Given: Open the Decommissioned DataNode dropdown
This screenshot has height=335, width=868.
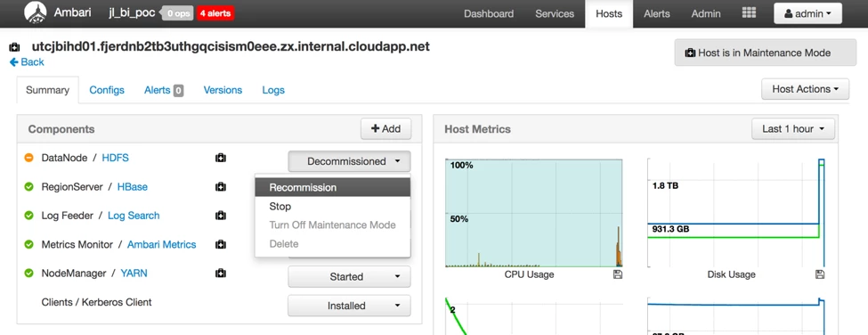Looking at the screenshot, I should pyautogui.click(x=349, y=161).
